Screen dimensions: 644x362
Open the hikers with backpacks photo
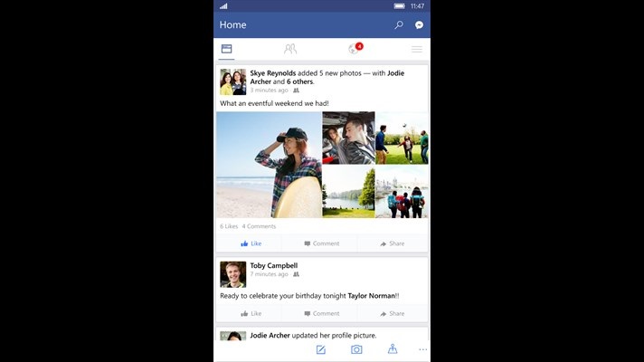pos(402,192)
